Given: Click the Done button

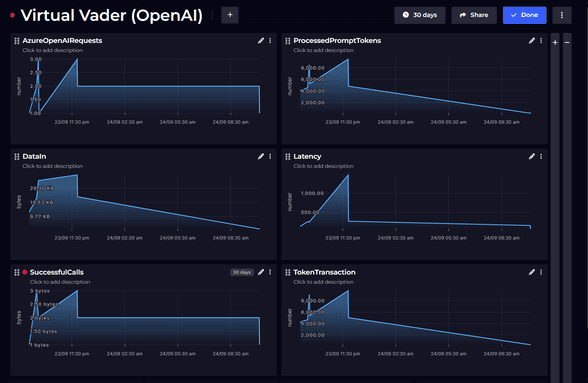Looking at the screenshot, I should tap(525, 15).
